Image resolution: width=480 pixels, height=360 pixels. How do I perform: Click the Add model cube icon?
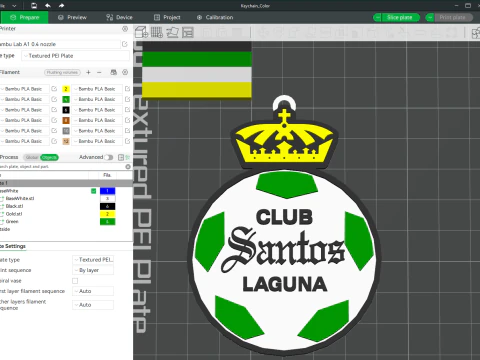(142, 32)
